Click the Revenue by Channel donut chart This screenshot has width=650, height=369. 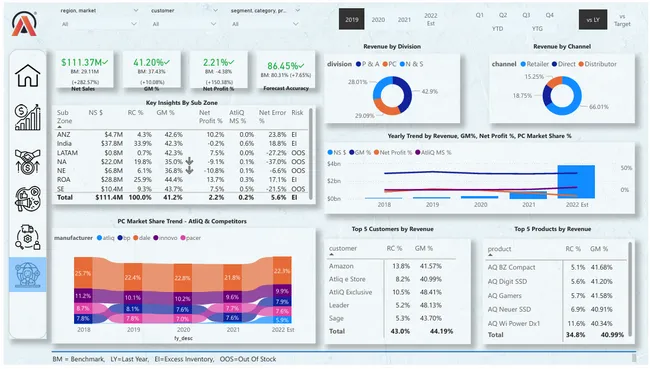tap(562, 96)
